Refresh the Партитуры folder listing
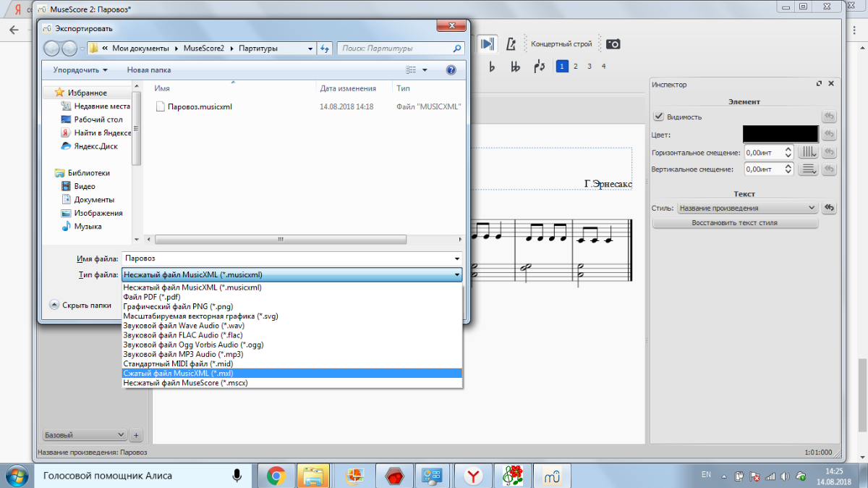This screenshot has height=488, width=868. tap(325, 49)
